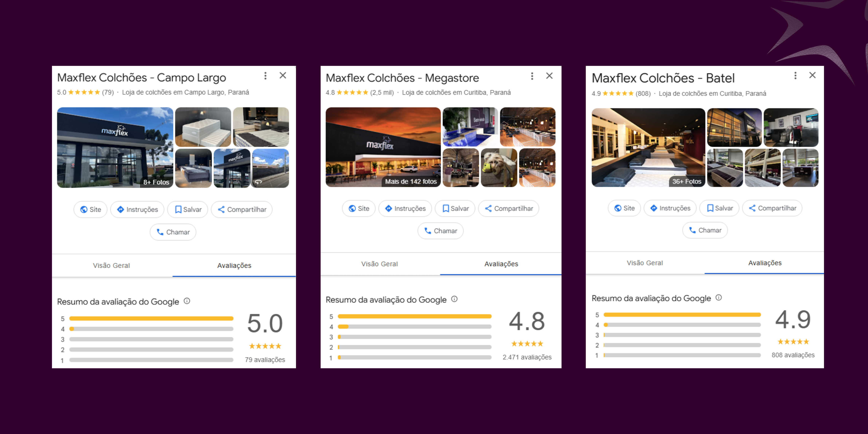Viewport: 868px width, 434px height.
Task: Click info icon beside Batel review summary
Action: (719, 298)
